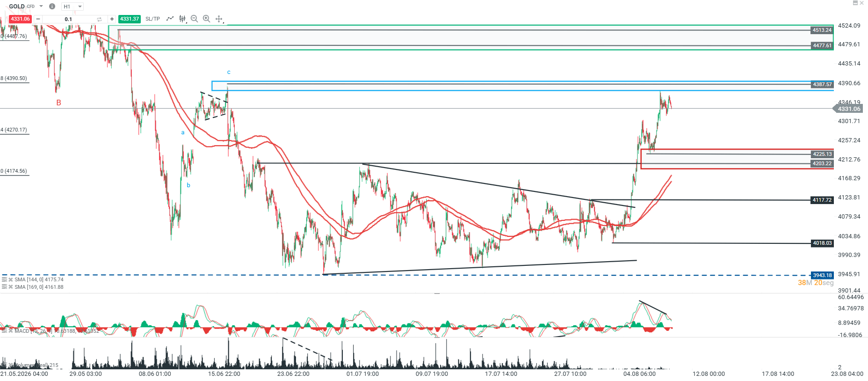Decrease the volume with the minus stepper

click(x=38, y=19)
